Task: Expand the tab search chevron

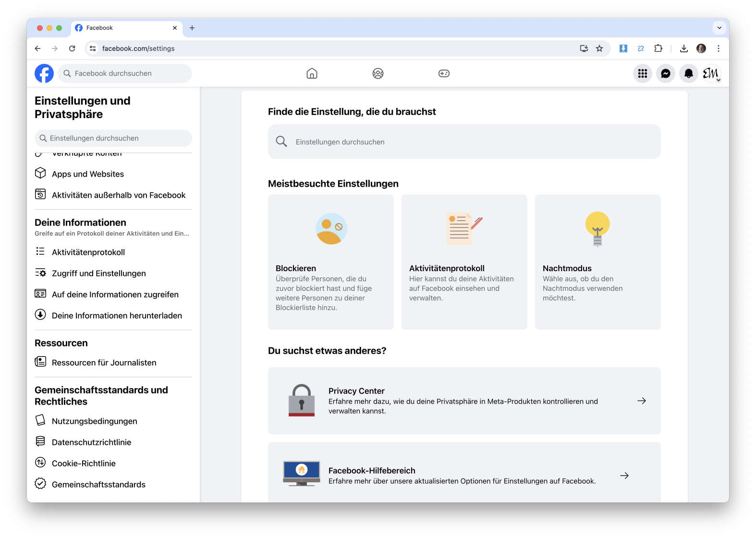Action: pos(719,28)
